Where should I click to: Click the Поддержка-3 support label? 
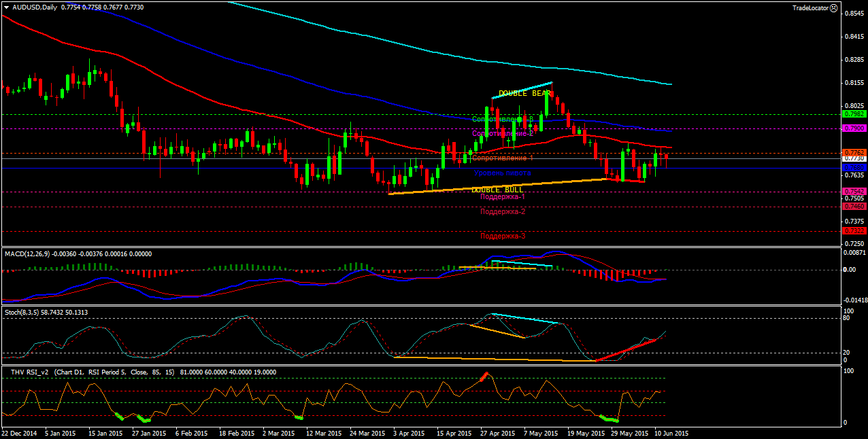pos(503,236)
